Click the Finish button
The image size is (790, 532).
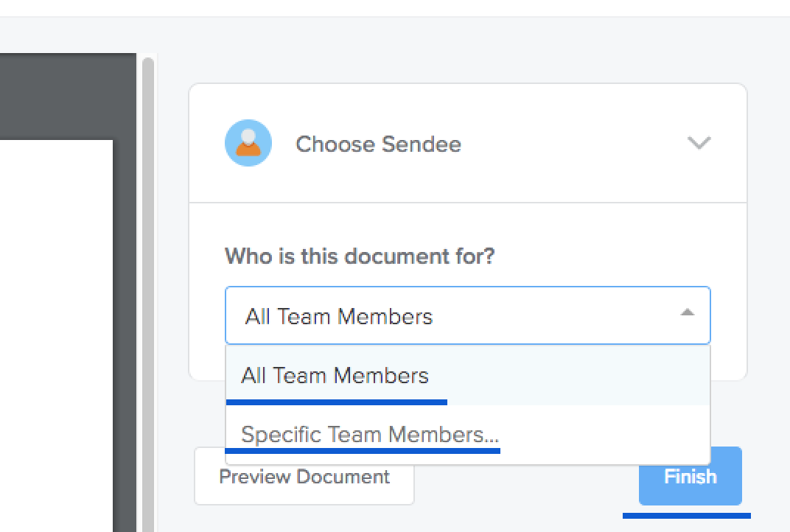pyautogui.click(x=691, y=476)
